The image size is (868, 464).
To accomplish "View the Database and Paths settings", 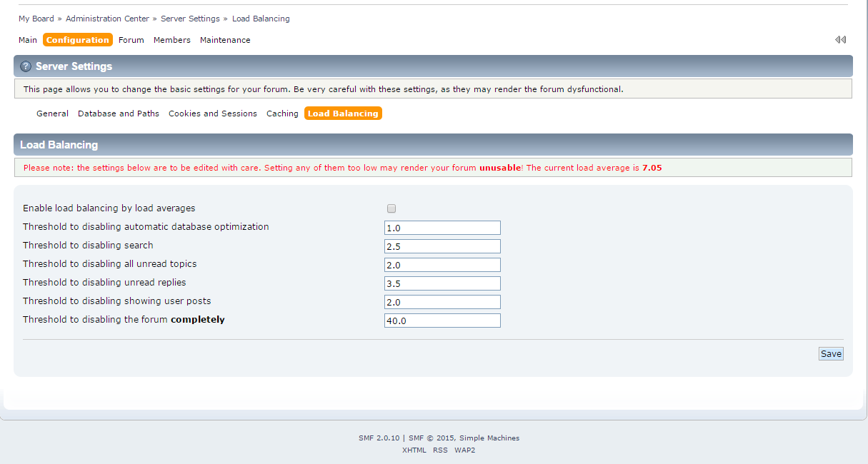I will (118, 113).
